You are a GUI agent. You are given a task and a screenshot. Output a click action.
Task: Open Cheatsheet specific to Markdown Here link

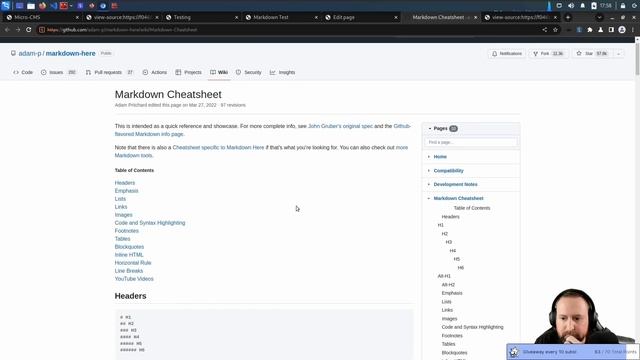point(218,147)
